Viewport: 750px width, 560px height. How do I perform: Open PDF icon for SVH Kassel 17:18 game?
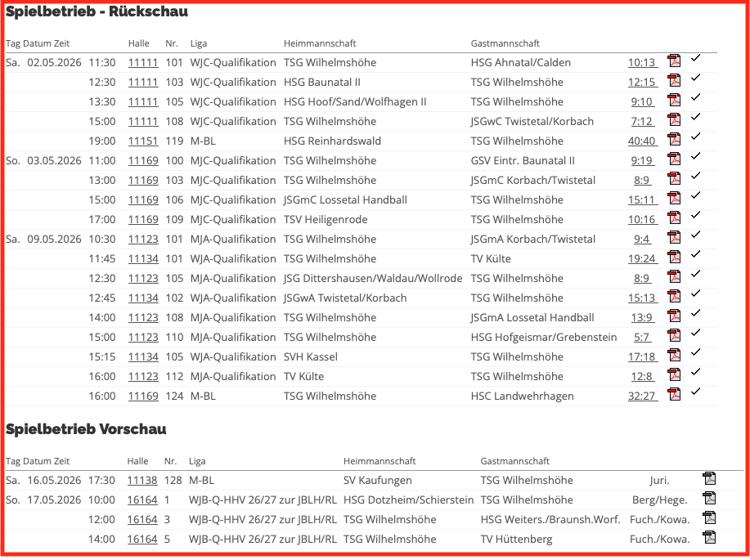[675, 355]
